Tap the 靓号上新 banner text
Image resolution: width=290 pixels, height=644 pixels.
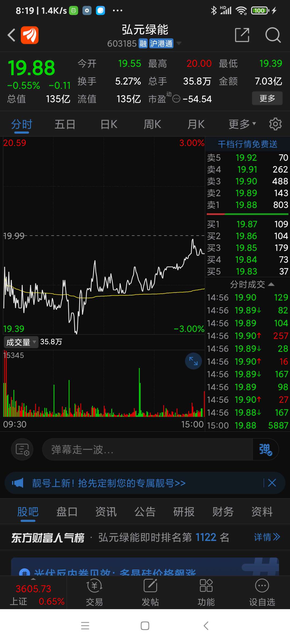coord(109,483)
